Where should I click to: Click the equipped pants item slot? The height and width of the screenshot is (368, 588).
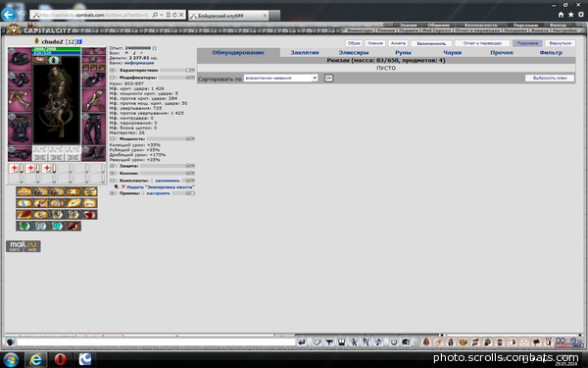coord(94,129)
